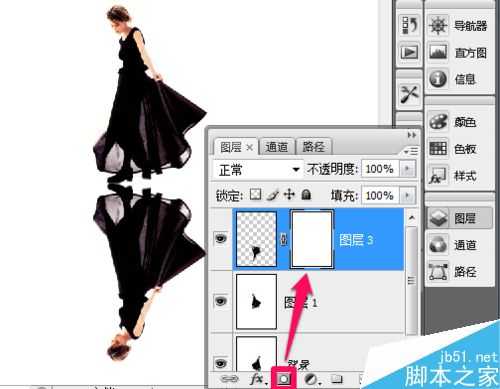Toggle lock transparent pixels checkbox
This screenshot has height=389, width=500.
pyautogui.click(x=255, y=194)
